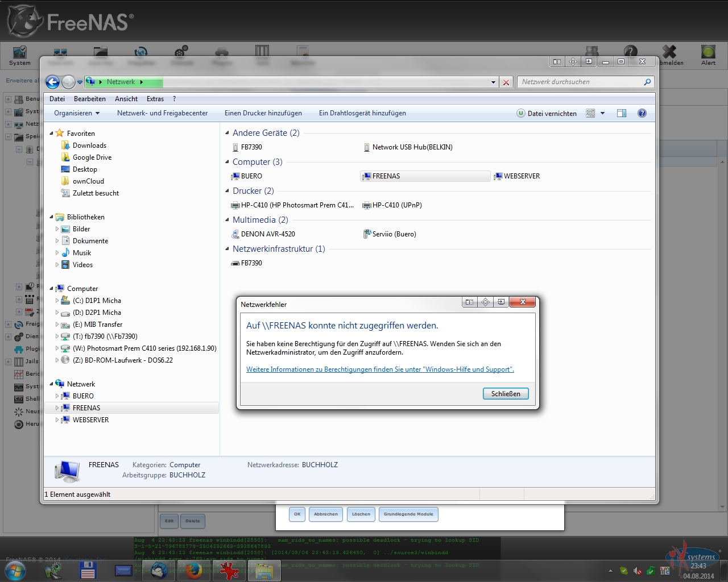Click the Explorer forward arrow button

pos(68,82)
